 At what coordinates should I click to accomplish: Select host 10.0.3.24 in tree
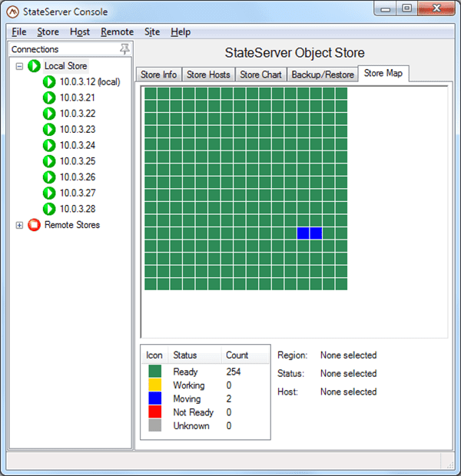(x=78, y=145)
